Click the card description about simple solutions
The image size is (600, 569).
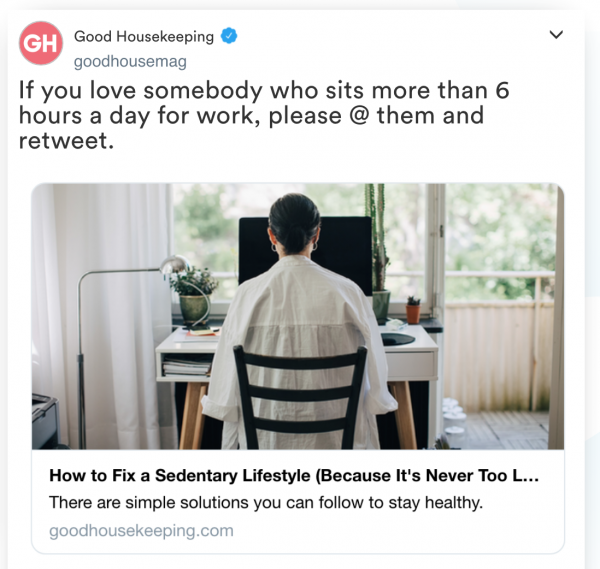click(x=266, y=502)
